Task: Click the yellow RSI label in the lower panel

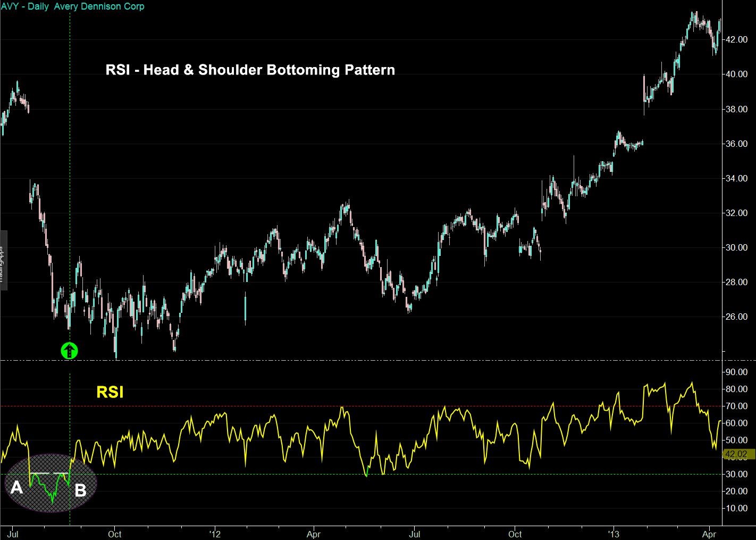Action: pyautogui.click(x=110, y=392)
